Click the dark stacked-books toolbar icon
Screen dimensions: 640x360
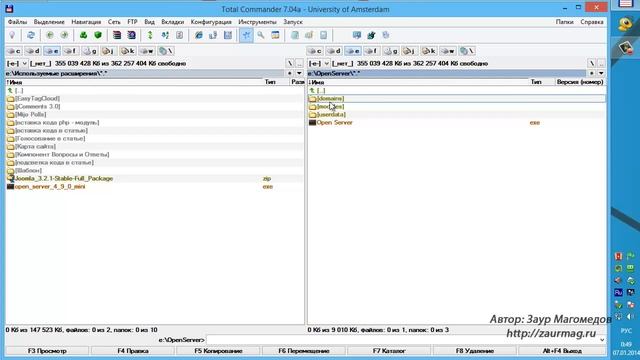tap(117, 35)
